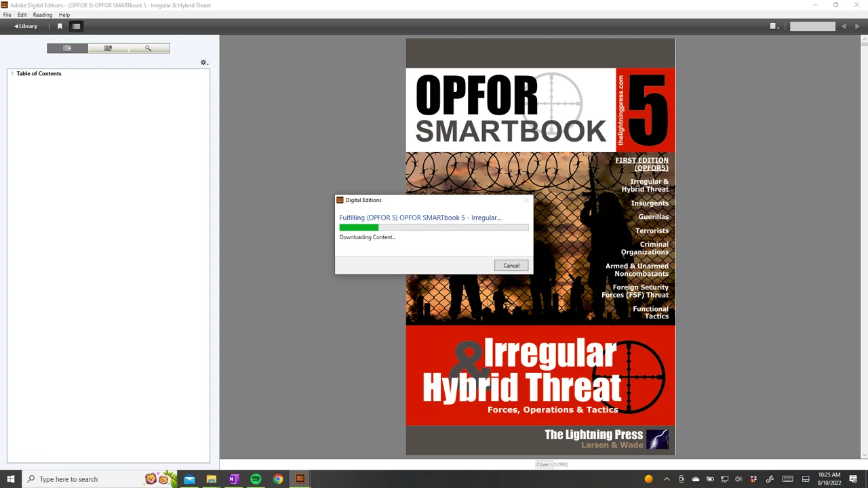Open the Search panel with the magnifier icon

149,48
